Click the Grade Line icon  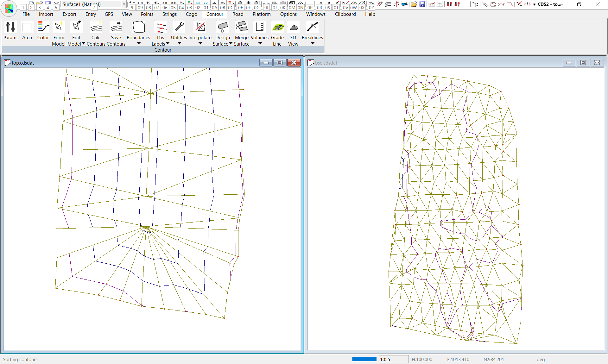[x=277, y=27]
